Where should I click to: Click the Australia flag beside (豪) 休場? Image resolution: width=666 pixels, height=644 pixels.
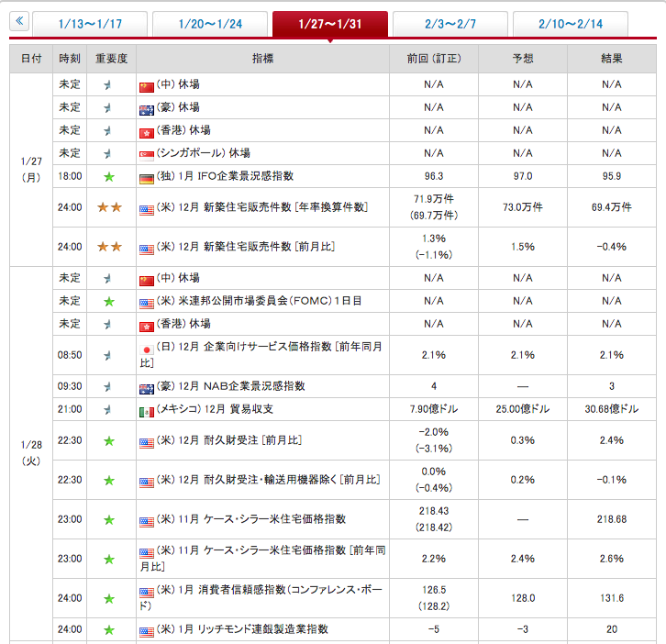point(147,110)
